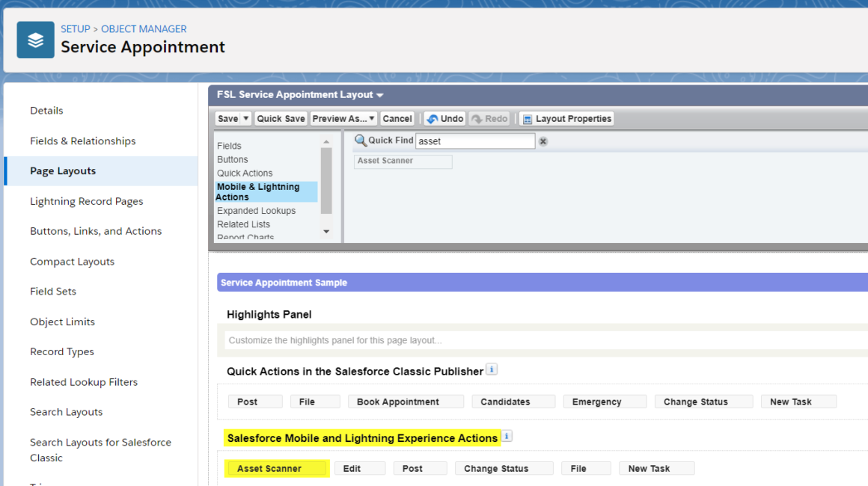Select the Related Lists palette category
This screenshot has width=868, height=486.
tap(245, 224)
